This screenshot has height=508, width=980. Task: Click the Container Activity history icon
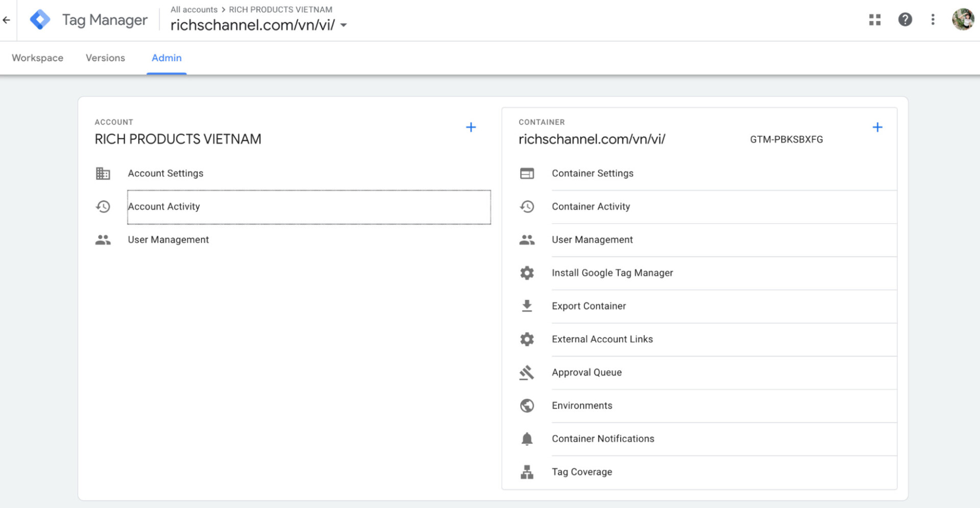(527, 207)
